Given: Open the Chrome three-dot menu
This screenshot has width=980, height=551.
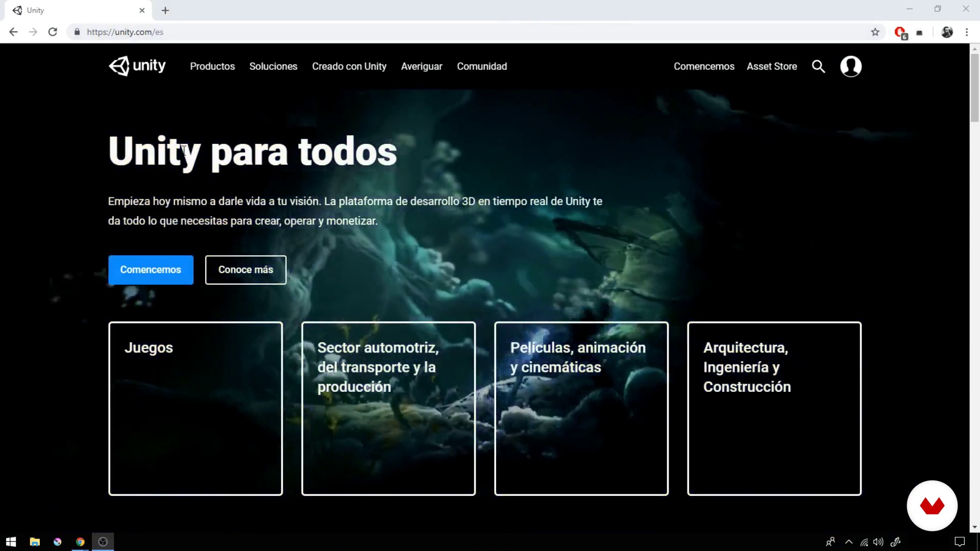Looking at the screenshot, I should click(x=967, y=32).
